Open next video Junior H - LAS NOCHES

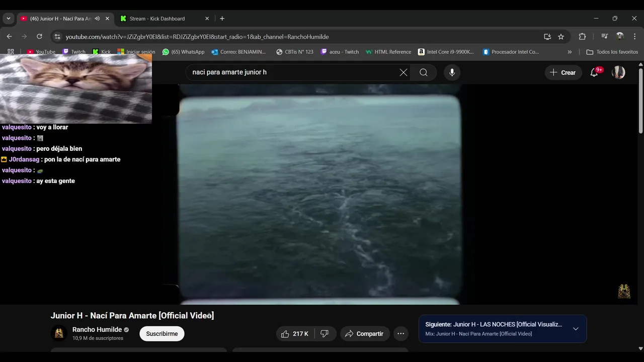pos(494,324)
